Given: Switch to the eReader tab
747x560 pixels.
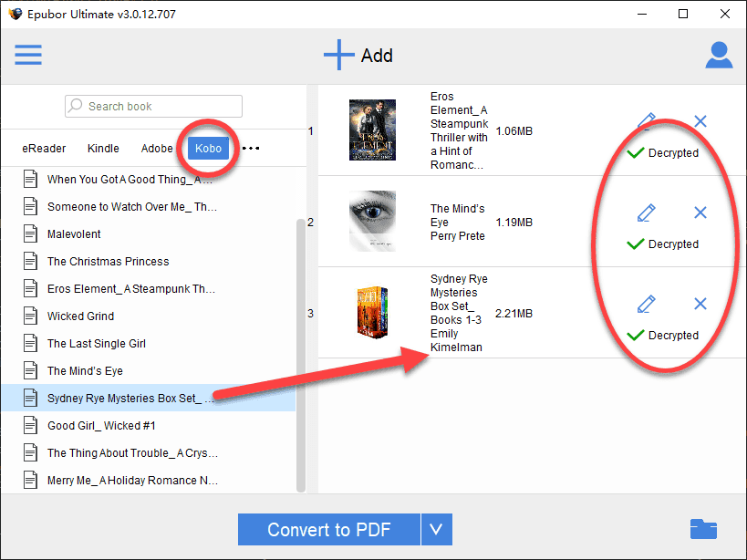Looking at the screenshot, I should pos(44,148).
